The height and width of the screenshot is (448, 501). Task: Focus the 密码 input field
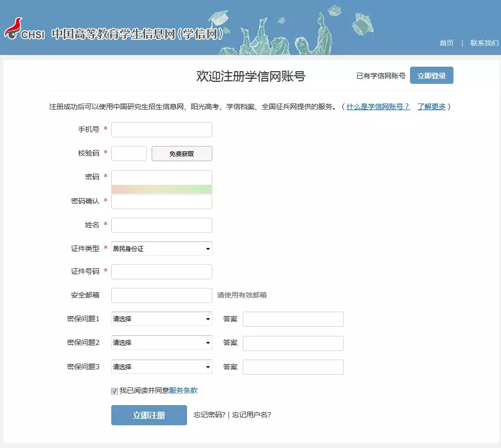tap(162, 178)
